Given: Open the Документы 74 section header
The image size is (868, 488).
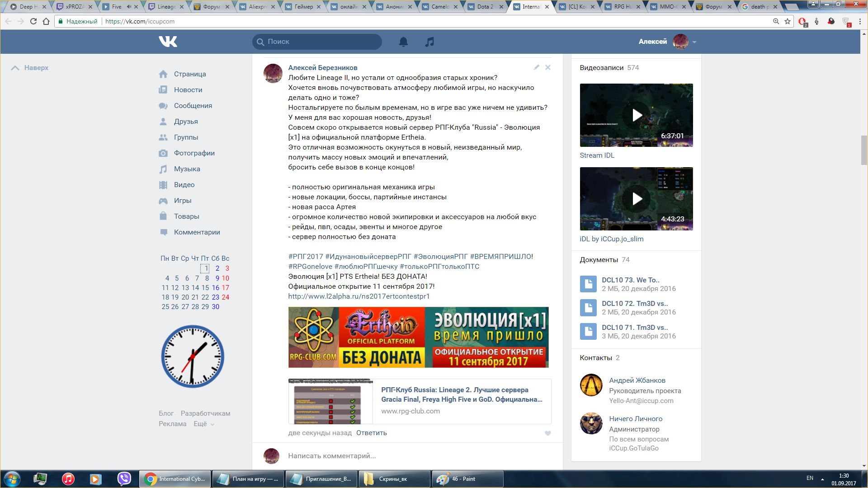Looking at the screenshot, I should click(604, 260).
